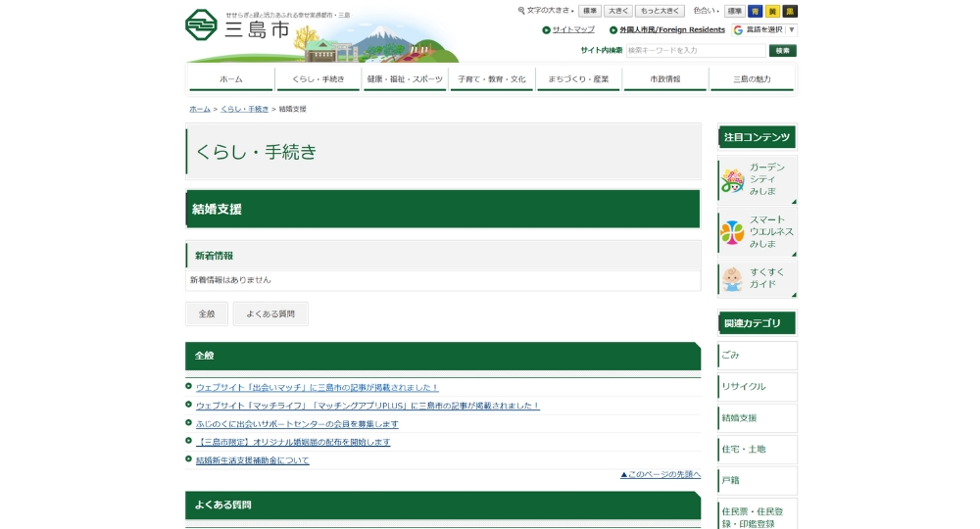
Task: Select 健康・福祉・スポーツ navigation item
Action: (405, 79)
